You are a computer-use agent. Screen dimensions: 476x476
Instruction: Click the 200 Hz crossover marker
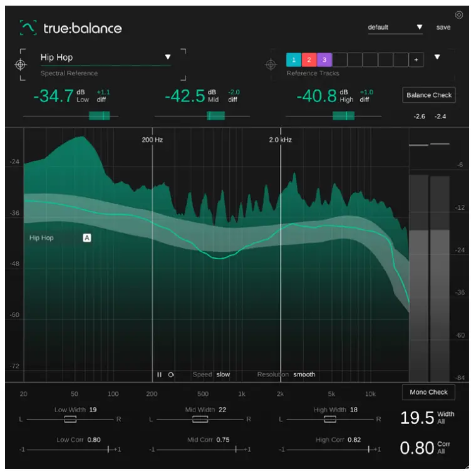coord(152,140)
